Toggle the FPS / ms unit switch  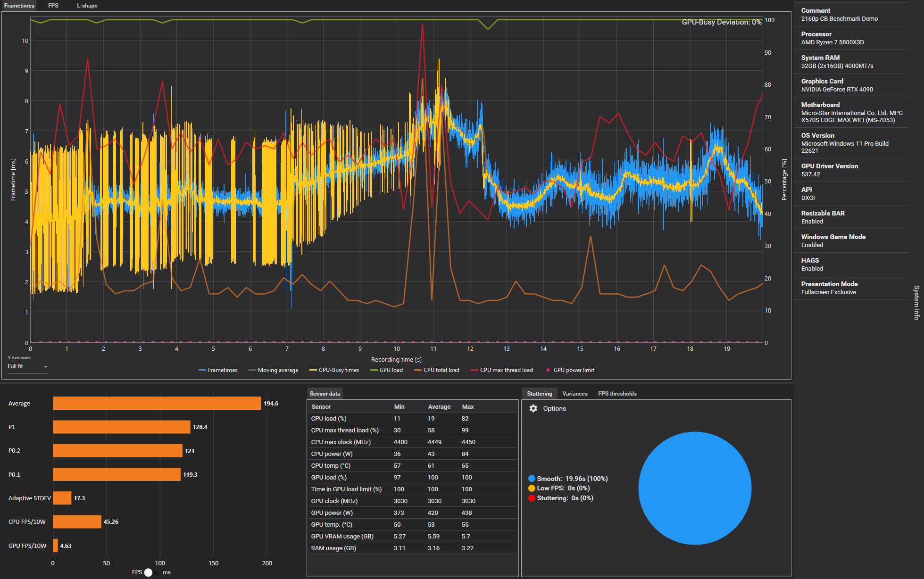click(152, 572)
